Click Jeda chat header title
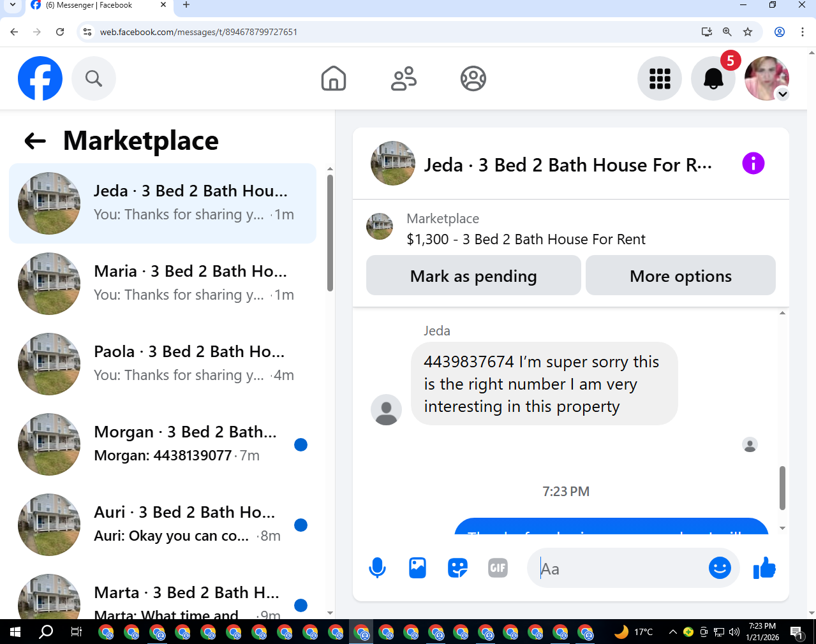Screen dimensions: 816x644 click(x=568, y=165)
